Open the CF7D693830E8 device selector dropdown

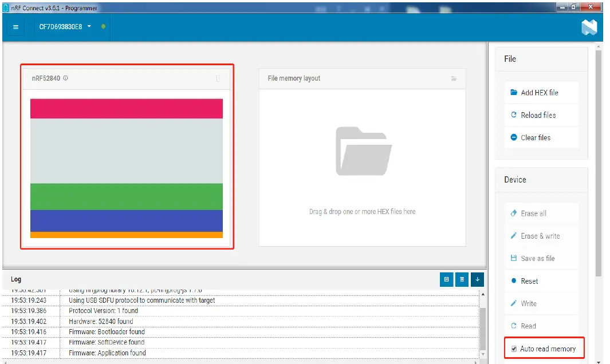pos(65,27)
